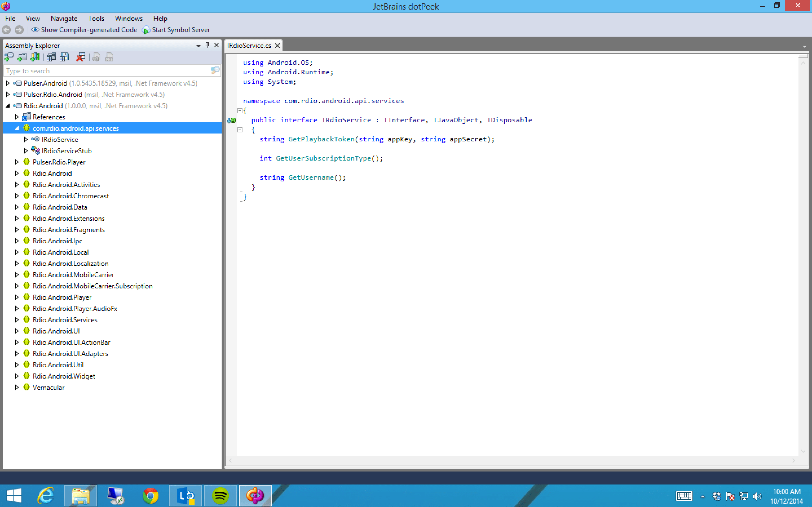The height and width of the screenshot is (507, 812).
Task: Click the Save Assembly List icon
Action: [x=64, y=57]
